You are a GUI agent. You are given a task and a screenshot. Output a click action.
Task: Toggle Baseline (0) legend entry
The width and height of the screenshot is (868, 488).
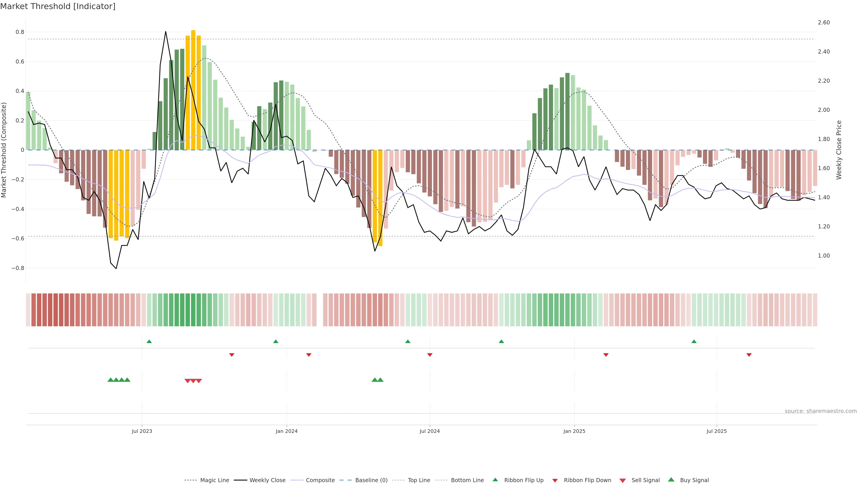(371, 480)
